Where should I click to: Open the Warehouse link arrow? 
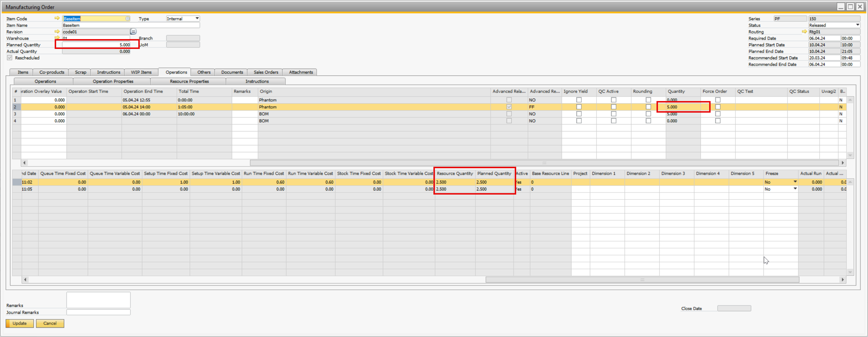click(x=57, y=38)
